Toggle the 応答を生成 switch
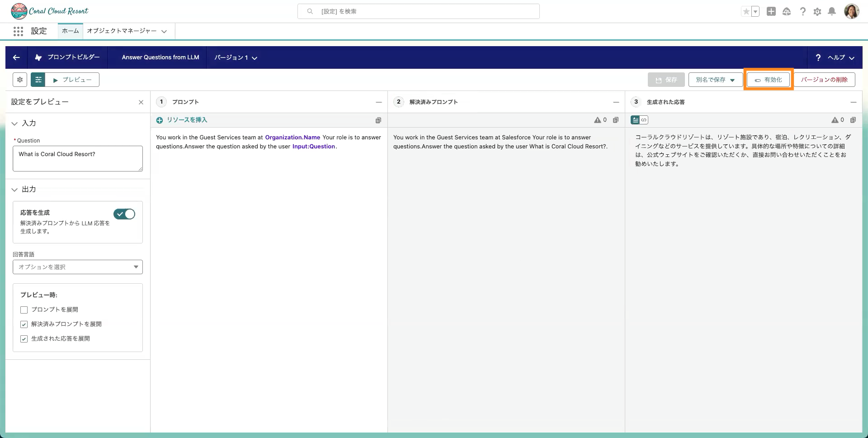Image resolution: width=868 pixels, height=438 pixels. point(124,214)
